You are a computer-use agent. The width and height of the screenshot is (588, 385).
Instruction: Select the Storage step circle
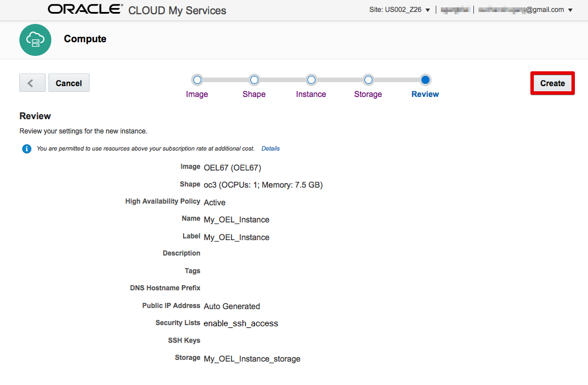(368, 80)
